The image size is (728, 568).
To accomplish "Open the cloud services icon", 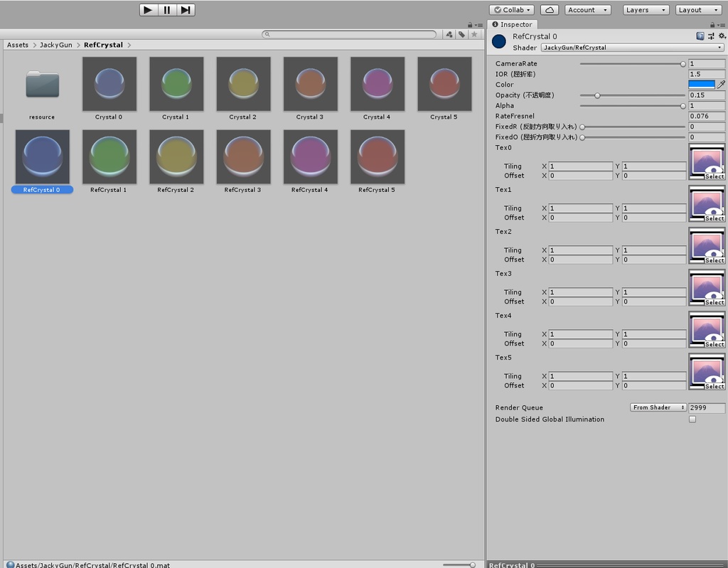I will point(550,10).
